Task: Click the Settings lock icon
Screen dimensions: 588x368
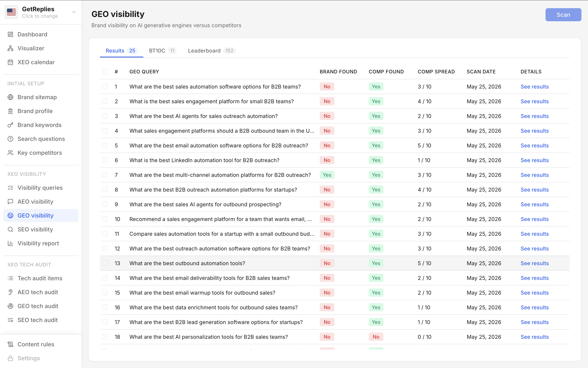Action: click(x=10, y=358)
